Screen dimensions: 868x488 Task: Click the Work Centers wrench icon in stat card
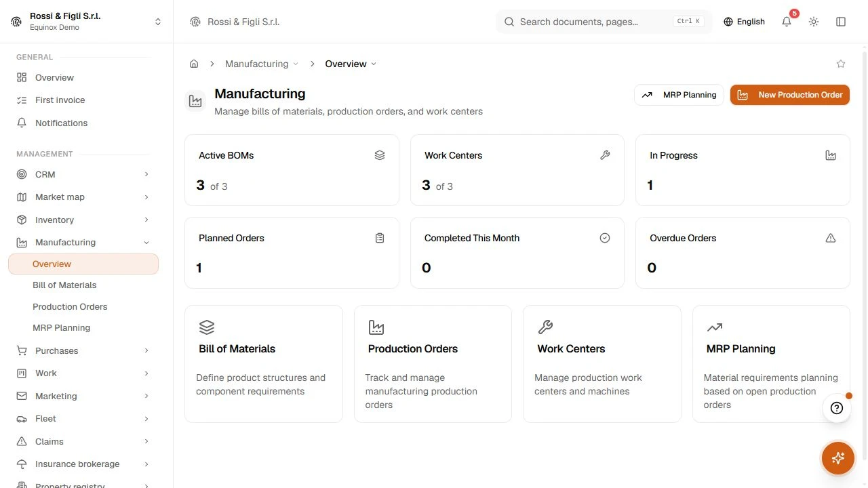605,155
